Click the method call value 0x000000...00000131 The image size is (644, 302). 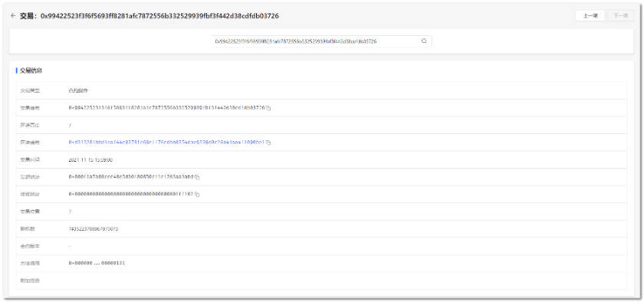(97, 263)
